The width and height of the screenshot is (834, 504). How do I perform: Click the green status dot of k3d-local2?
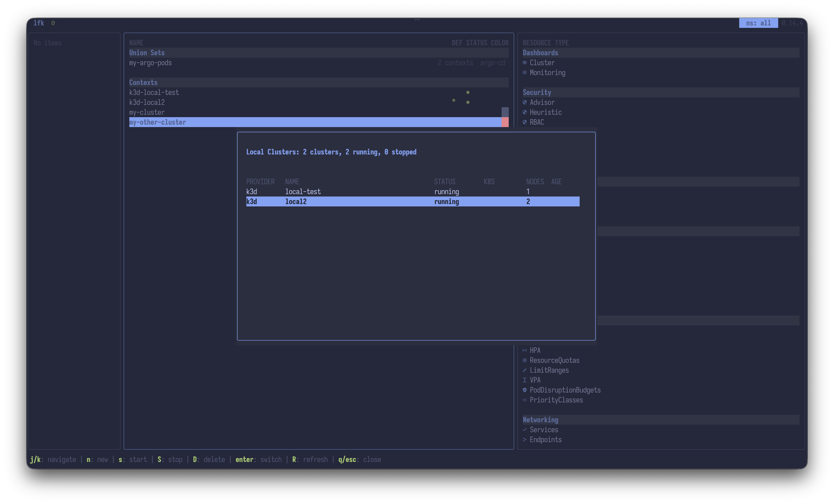coord(468,102)
